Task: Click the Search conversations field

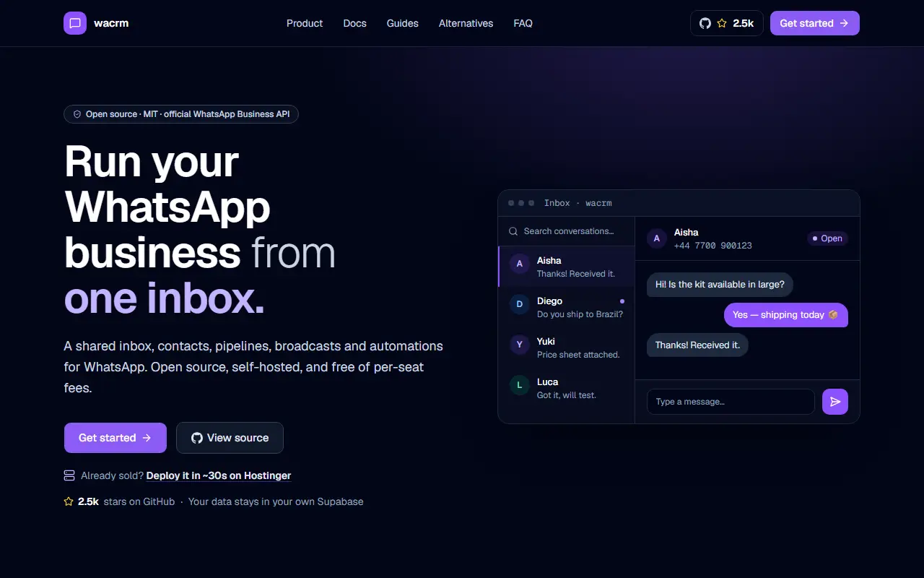Action: click(x=567, y=231)
